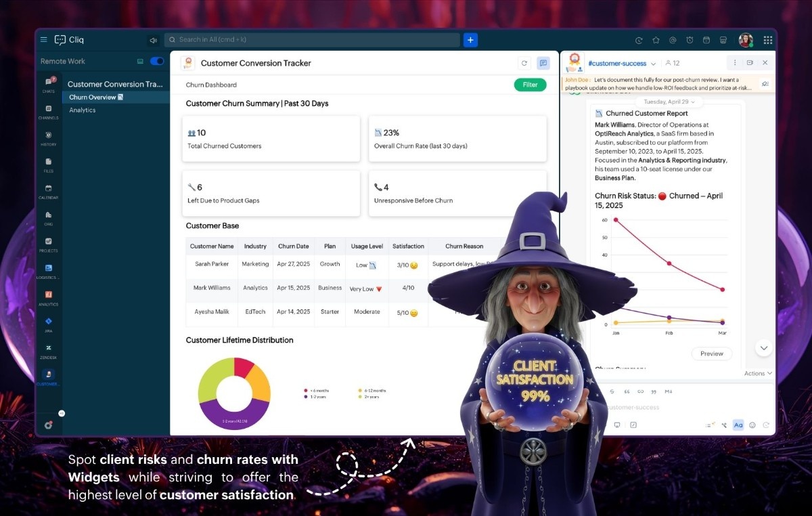Click the @ mentions icon in the top bar
Image resolution: width=812 pixels, height=516 pixels.
(x=673, y=40)
